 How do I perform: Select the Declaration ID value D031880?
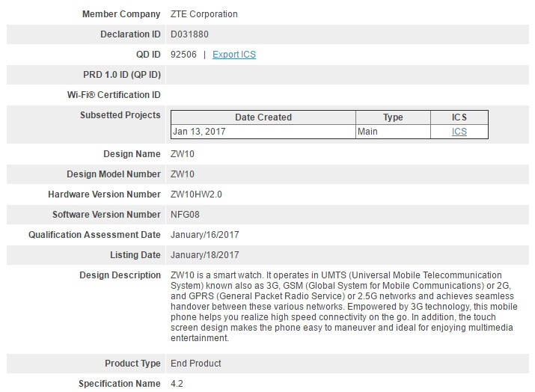(x=192, y=34)
